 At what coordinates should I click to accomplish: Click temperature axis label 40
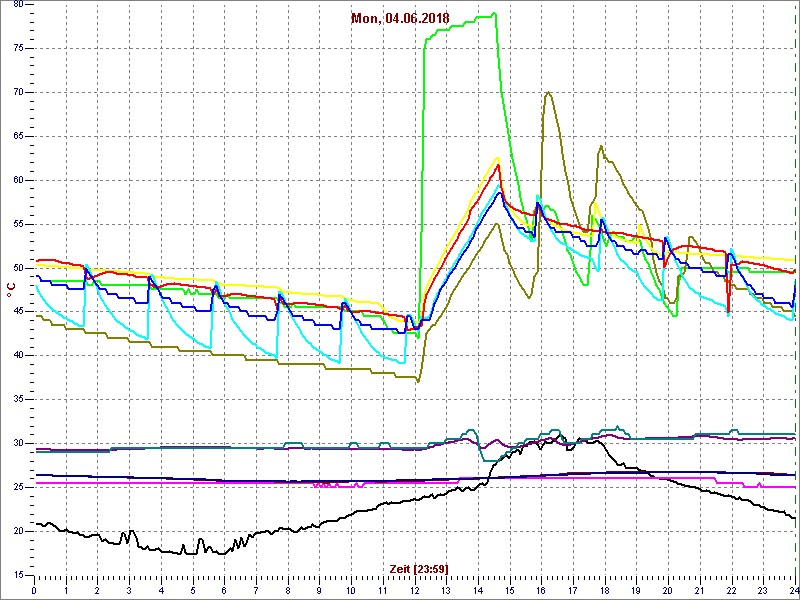[x=18, y=356]
